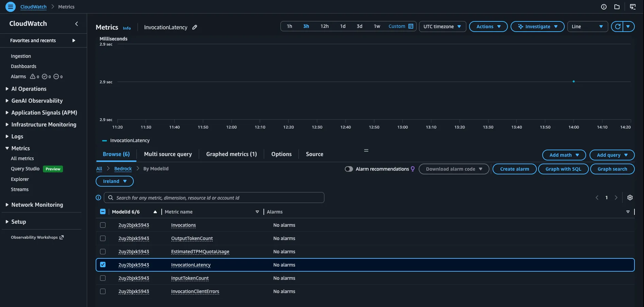Click InvocationLatency legend color marker
The image size is (644, 307).
pos(104,141)
